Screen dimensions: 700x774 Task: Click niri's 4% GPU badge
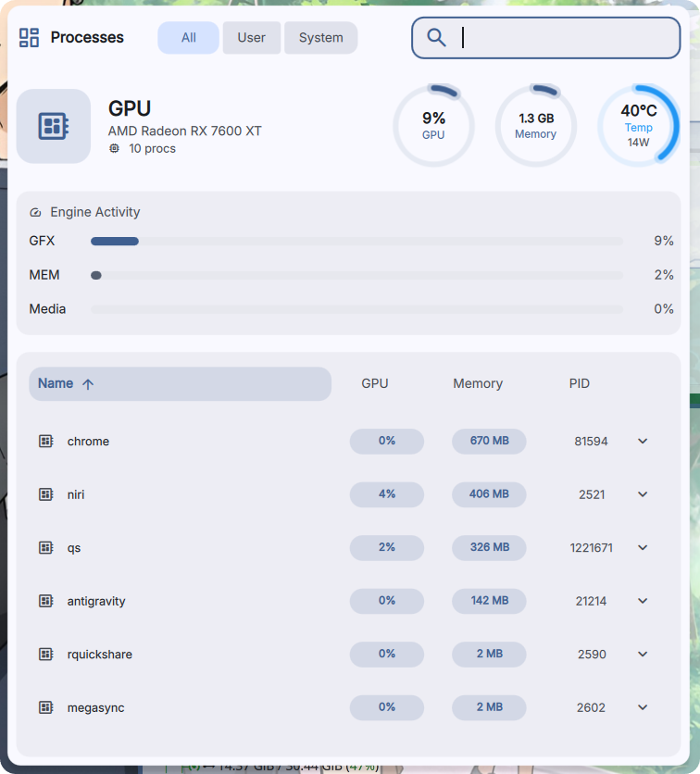[386, 494]
